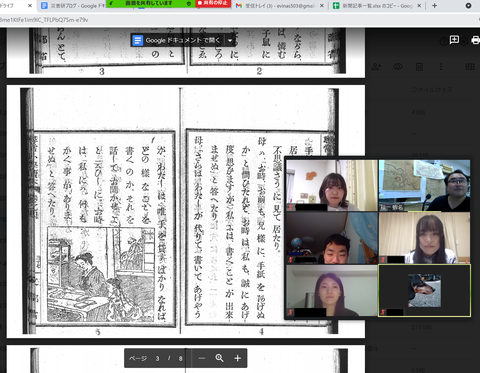Open help via the question mark icon
480x373 pixels.
pos(443,42)
